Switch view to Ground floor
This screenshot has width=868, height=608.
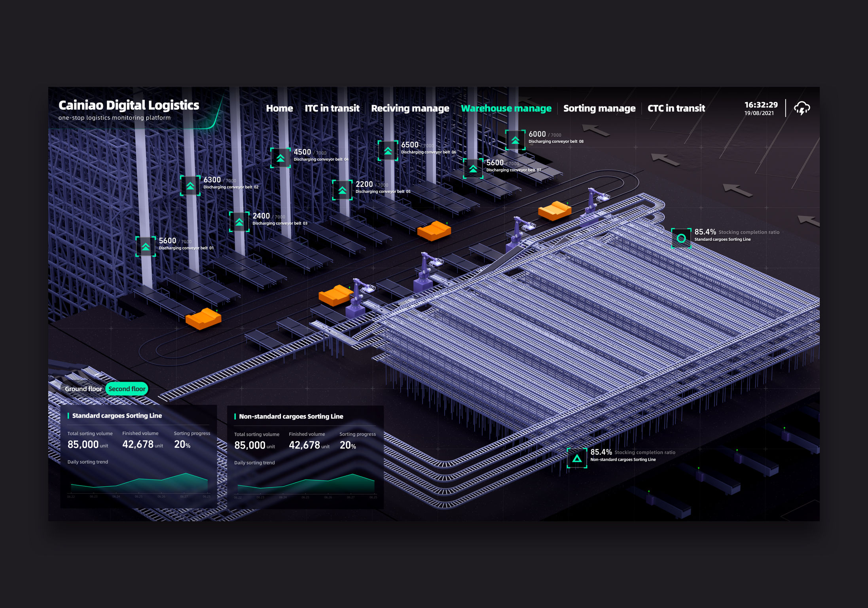tap(83, 389)
